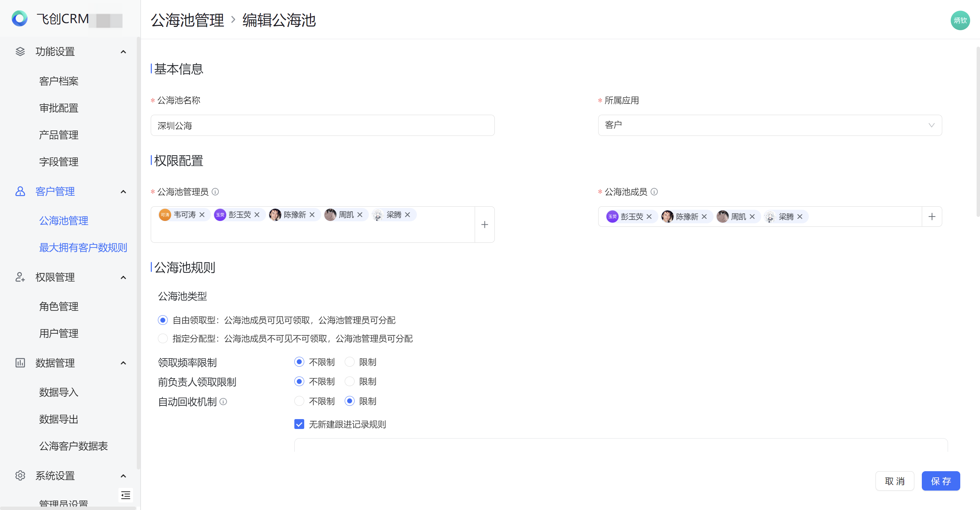The image size is (980, 510).
Task: Set 领取频率限制 to 限制
Action: coord(349,362)
